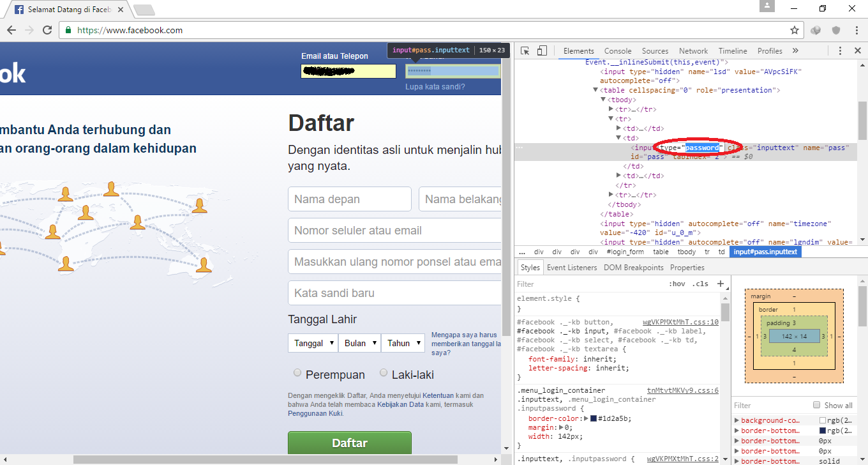Screen dimensions: 868x465
Task: Collapse the expanded tr node
Action: click(x=611, y=119)
